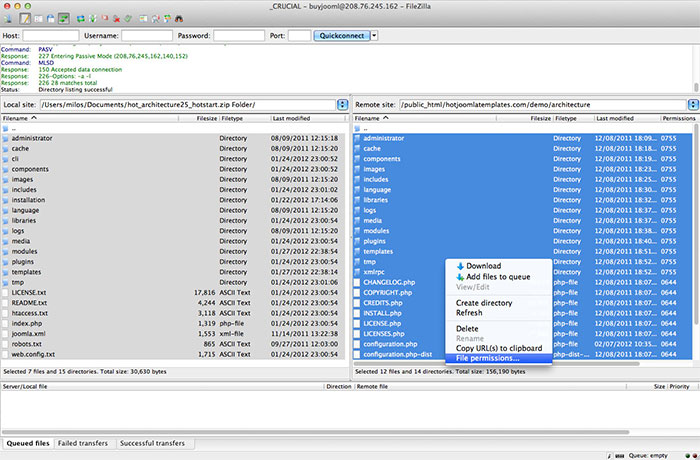Toggle the transfer queue display
700x460 pixels.
click(x=64, y=19)
